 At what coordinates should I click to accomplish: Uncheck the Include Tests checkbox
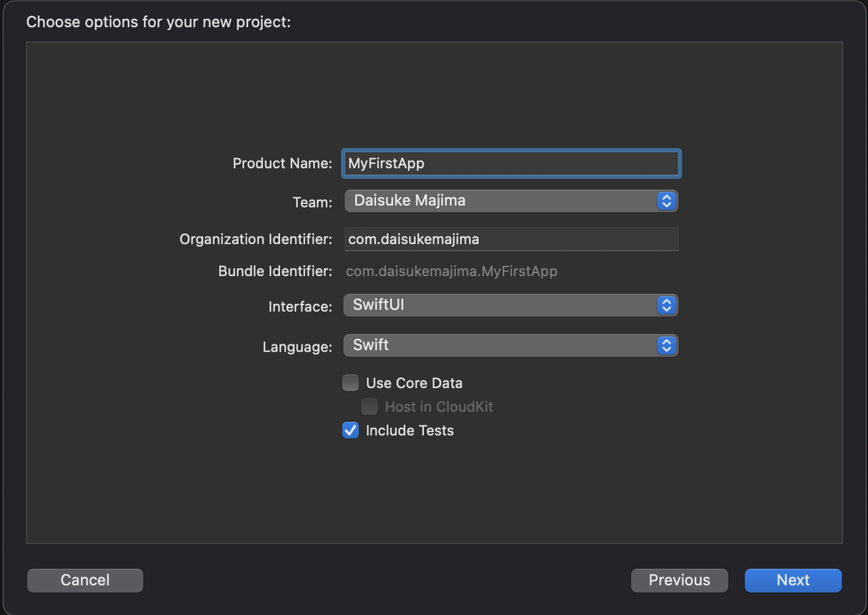point(351,431)
